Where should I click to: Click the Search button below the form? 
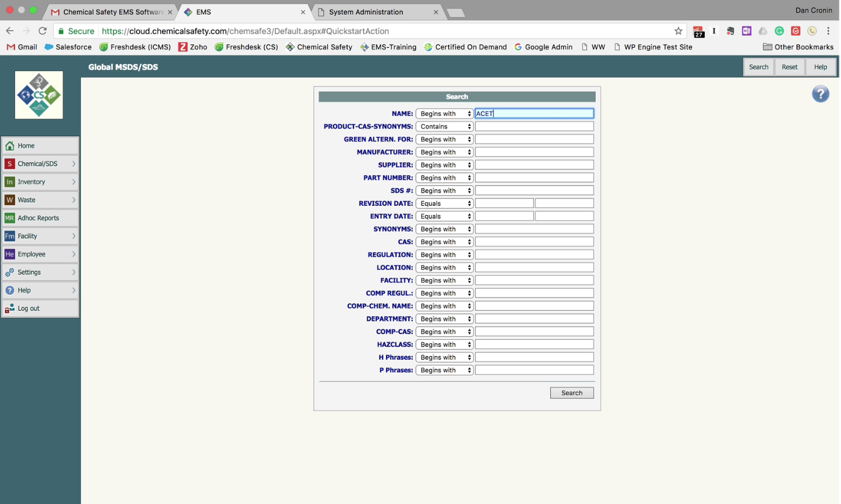coord(571,392)
